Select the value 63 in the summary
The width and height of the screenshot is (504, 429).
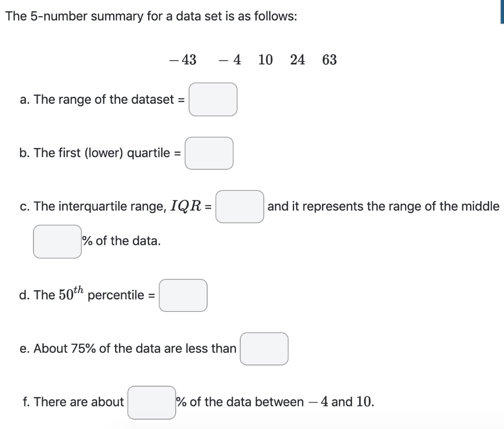329,60
